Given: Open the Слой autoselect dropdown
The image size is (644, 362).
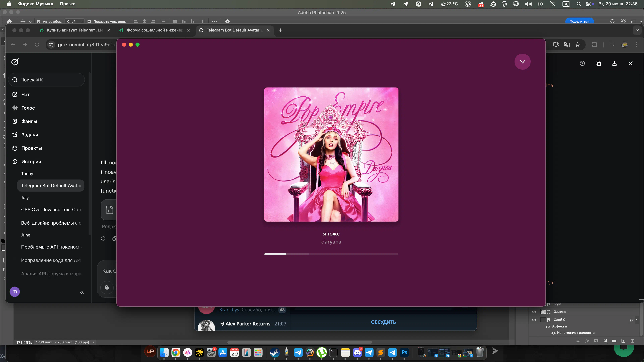Looking at the screenshot, I should point(74,21).
